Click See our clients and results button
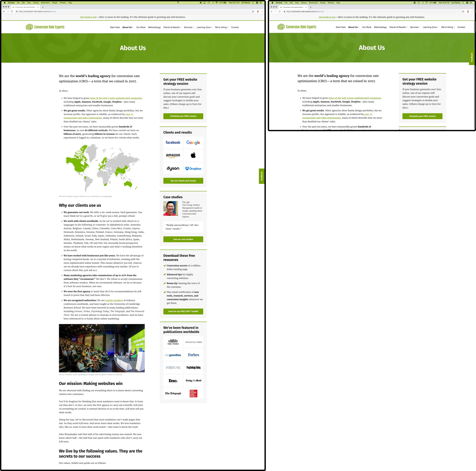Image resolution: width=476 pixels, height=471 pixels. point(183,181)
